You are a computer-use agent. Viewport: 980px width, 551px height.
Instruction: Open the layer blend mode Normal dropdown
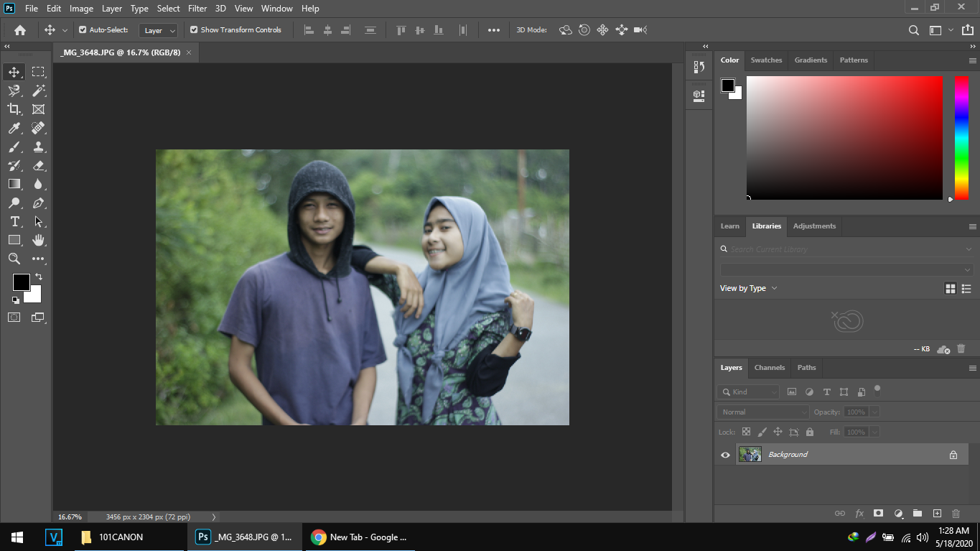pos(763,412)
